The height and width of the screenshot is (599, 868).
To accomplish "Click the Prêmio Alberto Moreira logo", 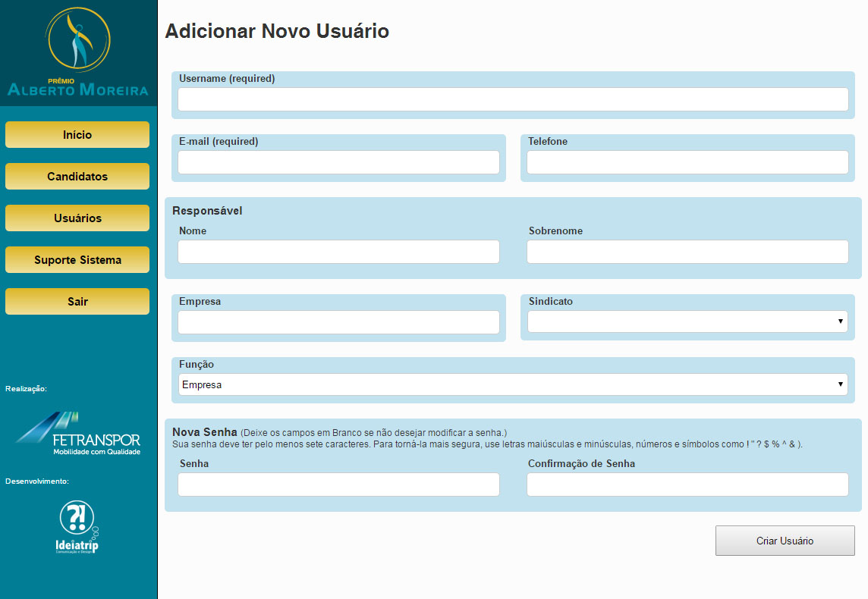I will tap(78, 52).
